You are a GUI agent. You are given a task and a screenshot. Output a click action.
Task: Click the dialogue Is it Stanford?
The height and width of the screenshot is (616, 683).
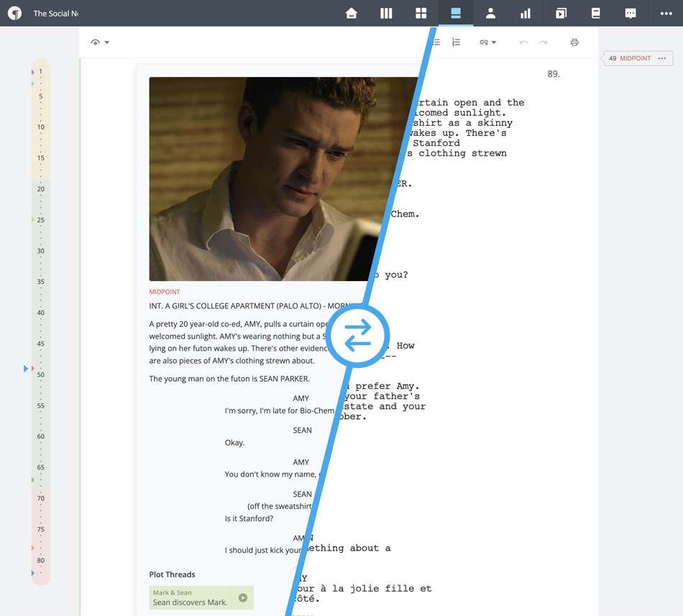click(x=249, y=518)
